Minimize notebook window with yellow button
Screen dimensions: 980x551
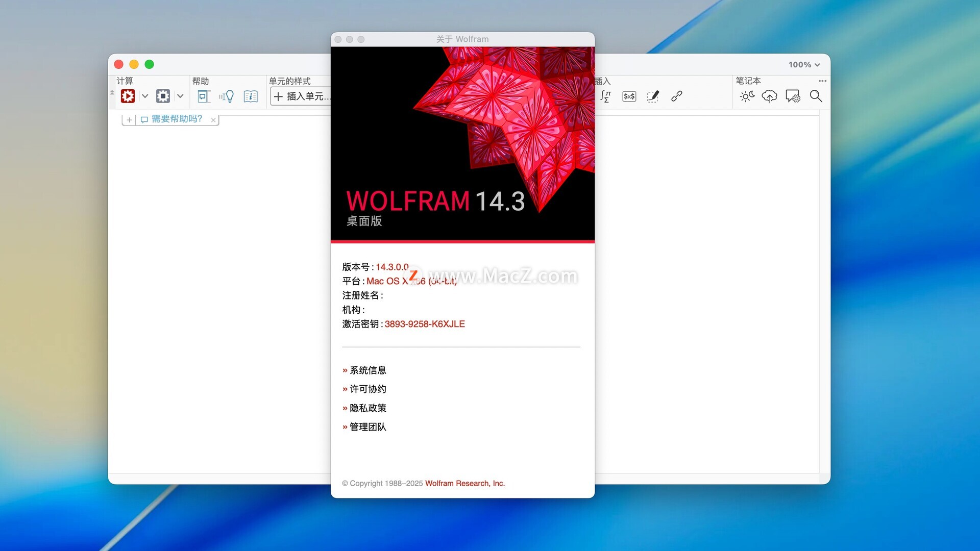[x=134, y=64]
